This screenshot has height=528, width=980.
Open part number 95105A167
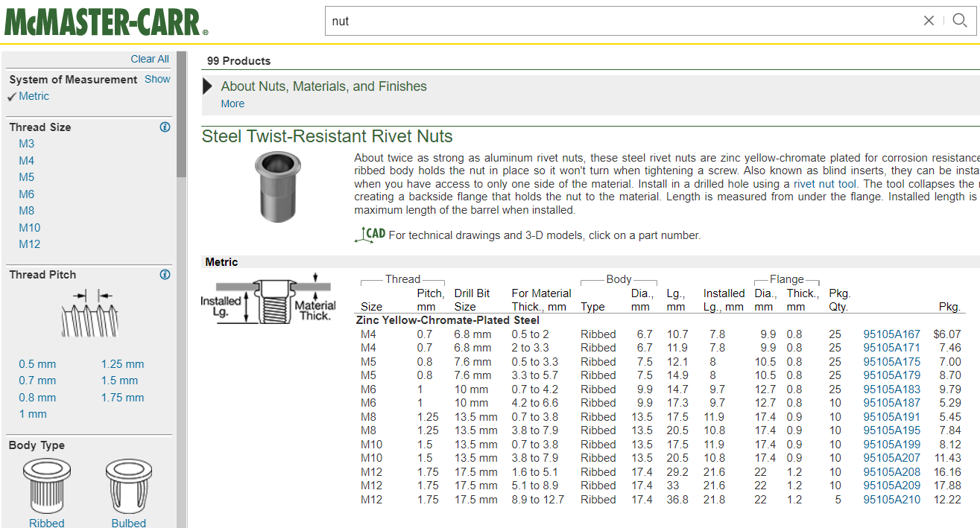click(891, 334)
